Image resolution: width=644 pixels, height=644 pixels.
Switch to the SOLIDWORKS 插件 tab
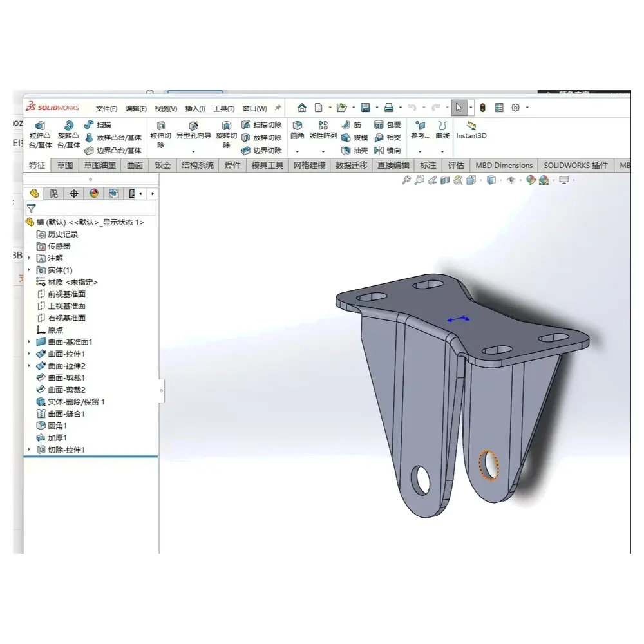pyautogui.click(x=576, y=165)
